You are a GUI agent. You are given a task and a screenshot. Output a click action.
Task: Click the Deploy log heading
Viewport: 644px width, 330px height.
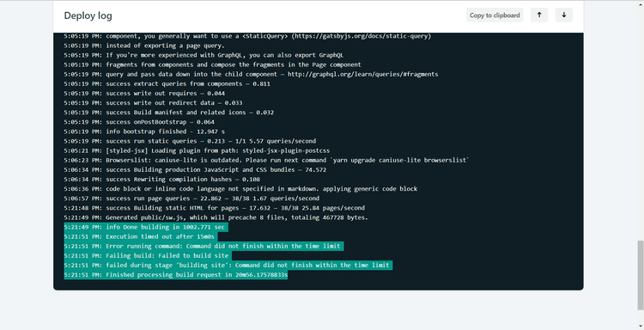(88, 15)
